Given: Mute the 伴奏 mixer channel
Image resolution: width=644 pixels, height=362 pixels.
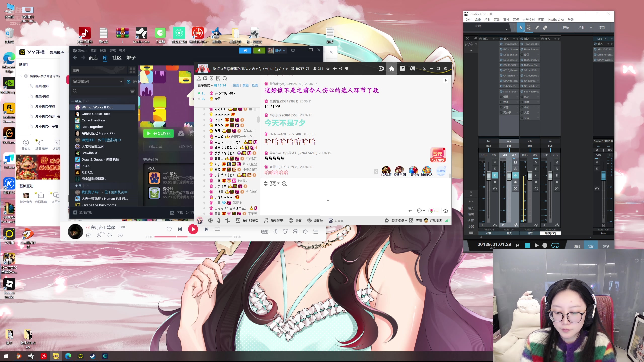Looking at the screenshot, I should [x=495, y=162].
